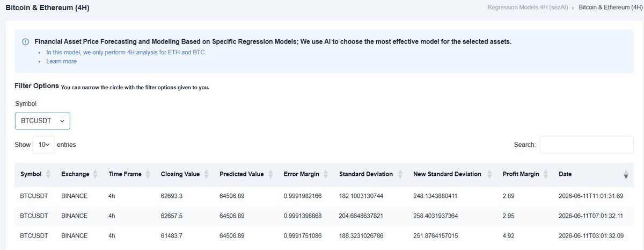Sort by the New Standard Deviation arrows
The image size is (644, 250).
pyautogui.click(x=489, y=175)
